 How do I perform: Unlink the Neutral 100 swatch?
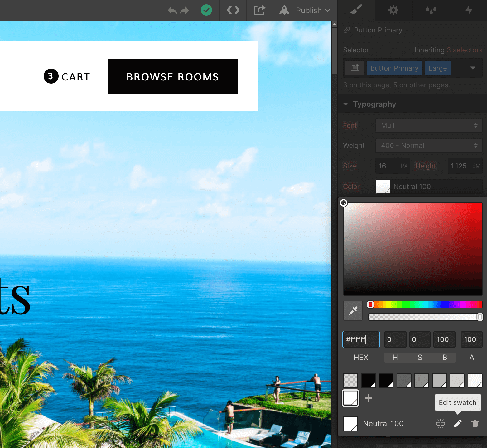pos(440,423)
